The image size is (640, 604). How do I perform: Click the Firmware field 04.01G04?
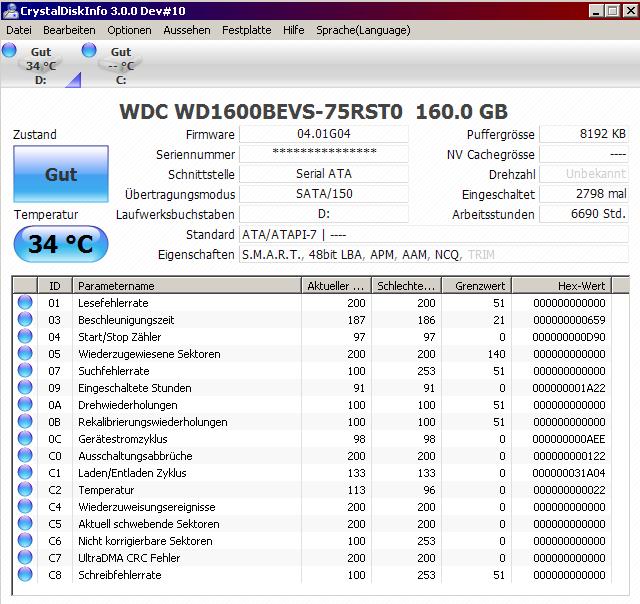pos(324,134)
